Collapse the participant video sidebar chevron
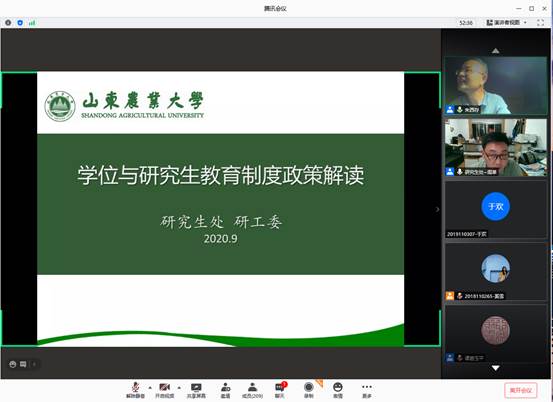 point(437,209)
